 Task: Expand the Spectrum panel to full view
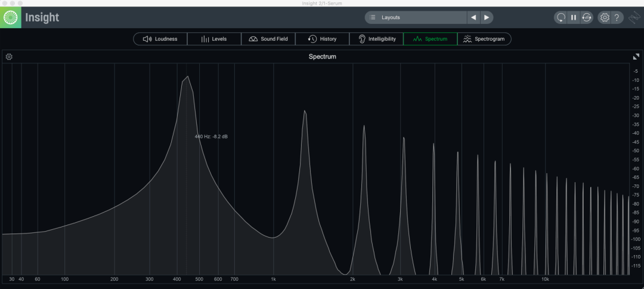636,57
